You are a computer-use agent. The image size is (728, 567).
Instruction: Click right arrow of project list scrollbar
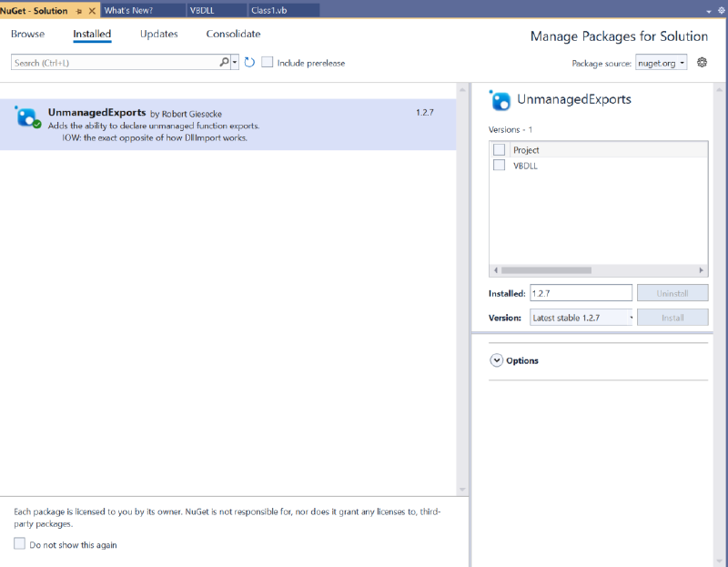pyautogui.click(x=701, y=270)
